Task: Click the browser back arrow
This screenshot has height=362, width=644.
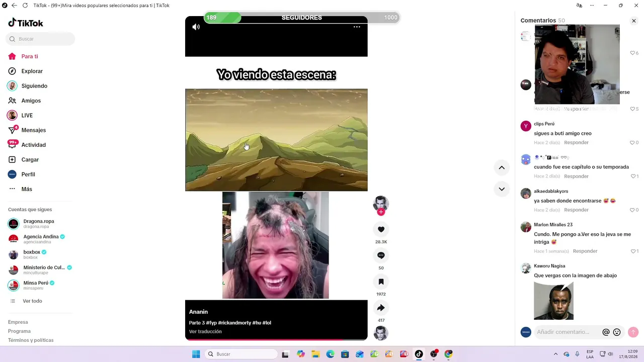Action: [14, 6]
